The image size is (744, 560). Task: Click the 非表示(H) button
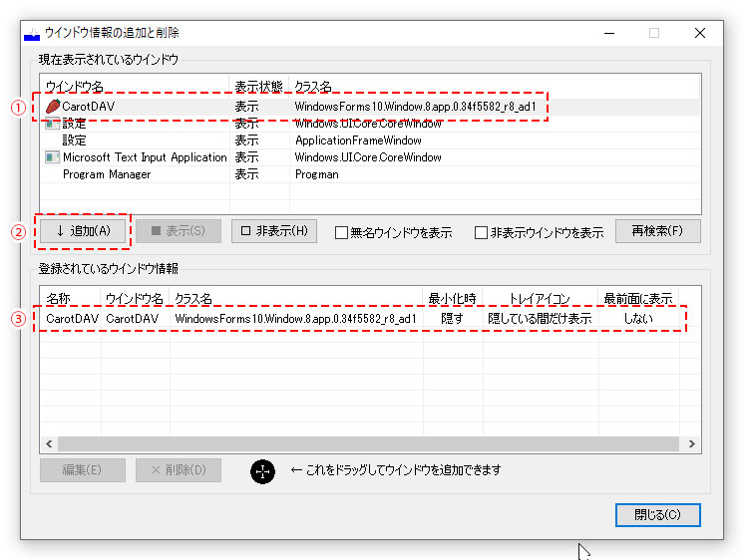tap(274, 231)
